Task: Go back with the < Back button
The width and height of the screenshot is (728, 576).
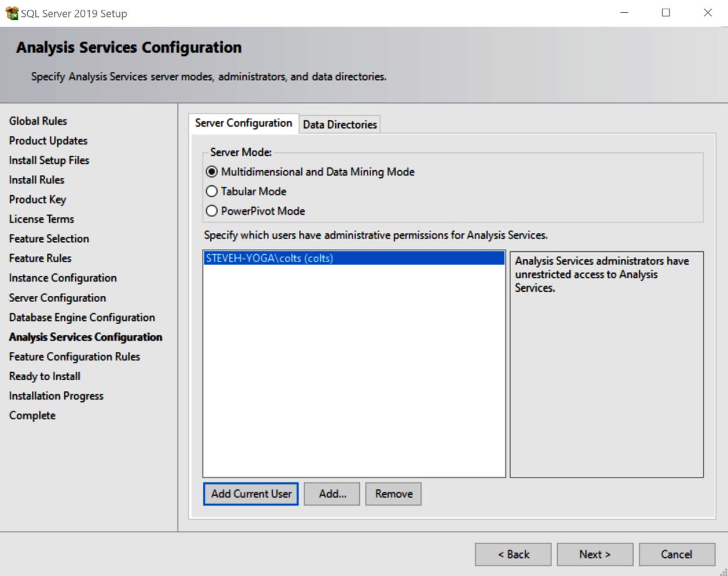Action: click(513, 555)
